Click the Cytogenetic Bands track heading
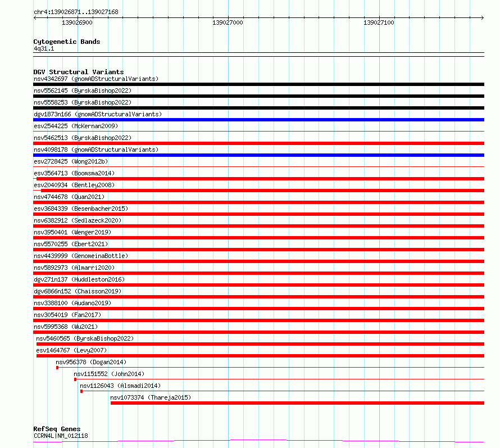This screenshot has width=500, height=448. coord(67,42)
